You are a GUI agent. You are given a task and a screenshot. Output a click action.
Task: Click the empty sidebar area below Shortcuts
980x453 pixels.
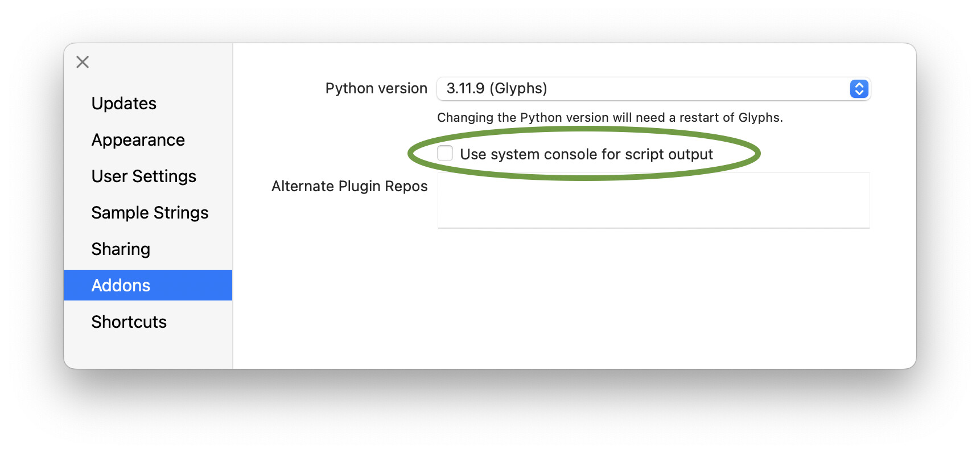148,351
